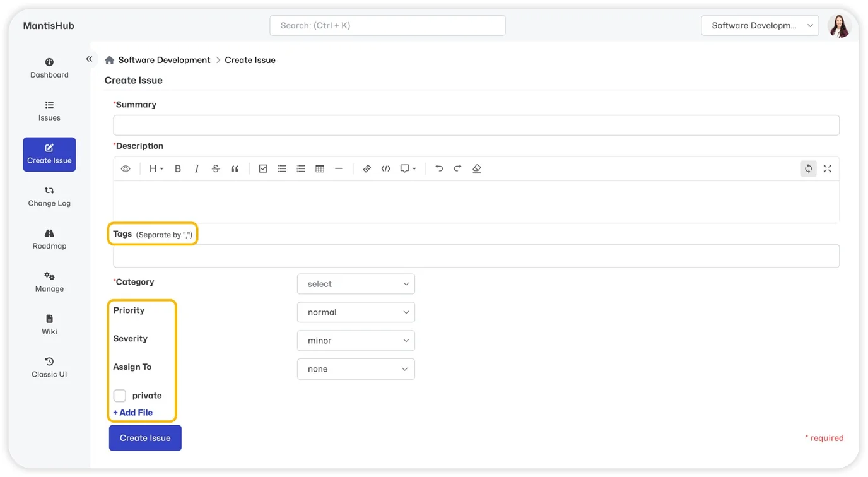Viewport: 868px width, 477px height.
Task: Insert a block quote
Action: [x=235, y=169]
